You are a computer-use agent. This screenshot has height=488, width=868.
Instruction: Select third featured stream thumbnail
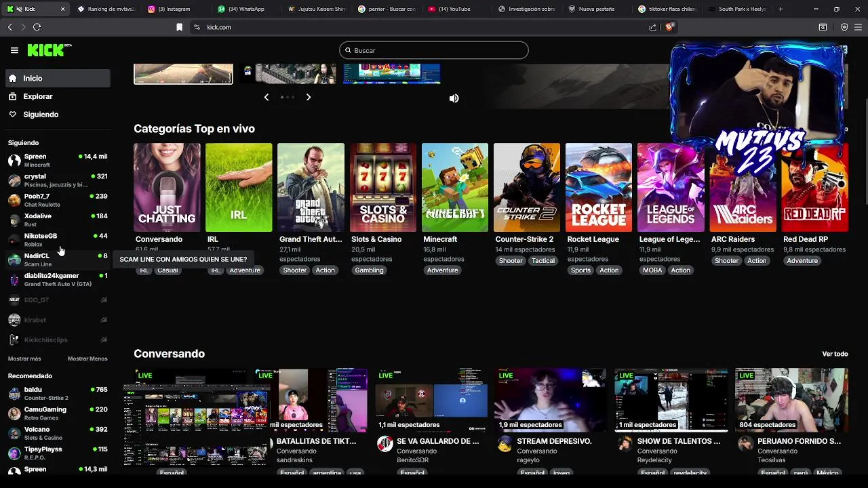(x=392, y=73)
